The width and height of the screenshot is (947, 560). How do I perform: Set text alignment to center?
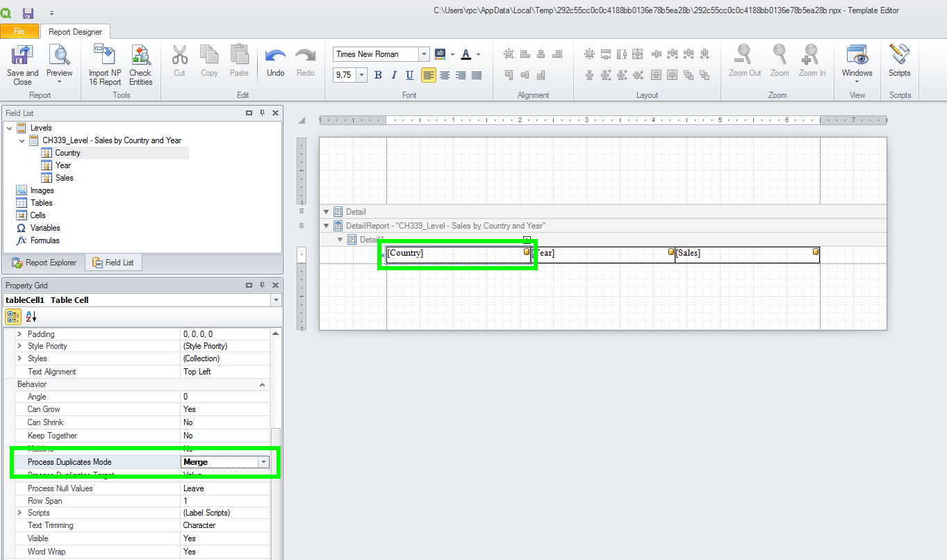click(445, 75)
